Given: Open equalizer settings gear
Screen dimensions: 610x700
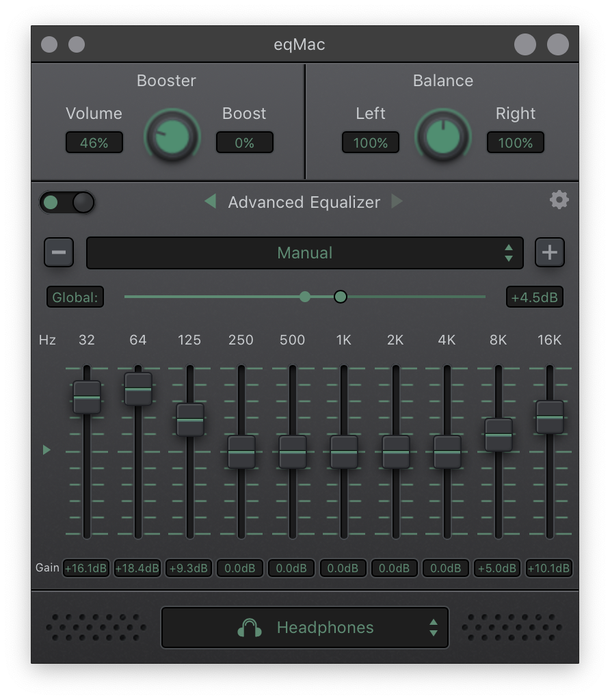Looking at the screenshot, I should [559, 200].
